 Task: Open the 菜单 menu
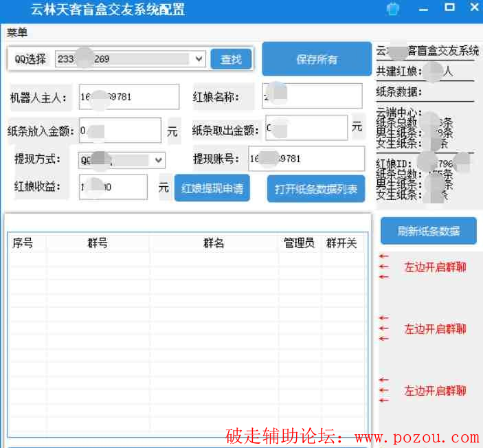pyautogui.click(x=17, y=33)
